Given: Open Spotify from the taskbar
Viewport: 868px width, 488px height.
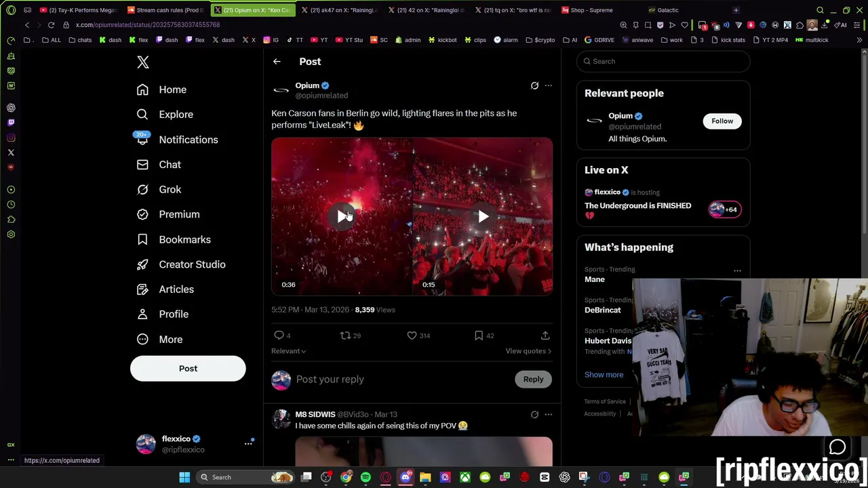Looking at the screenshot, I should pyautogui.click(x=366, y=477).
